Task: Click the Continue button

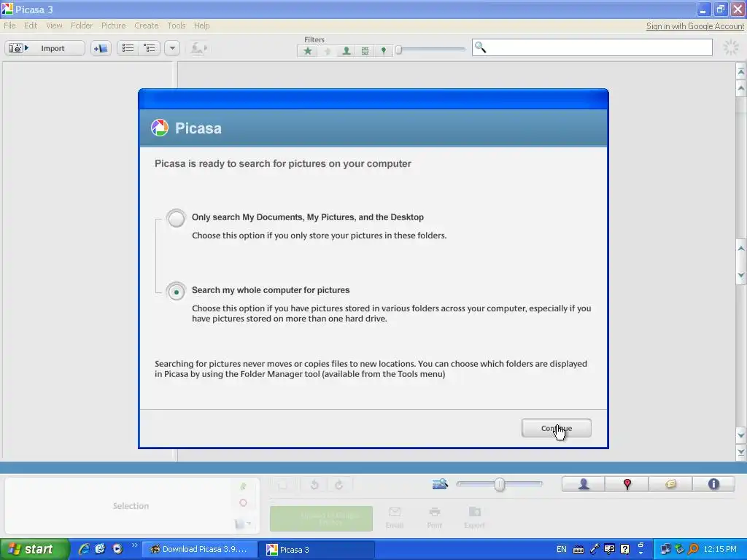Action: (x=556, y=427)
